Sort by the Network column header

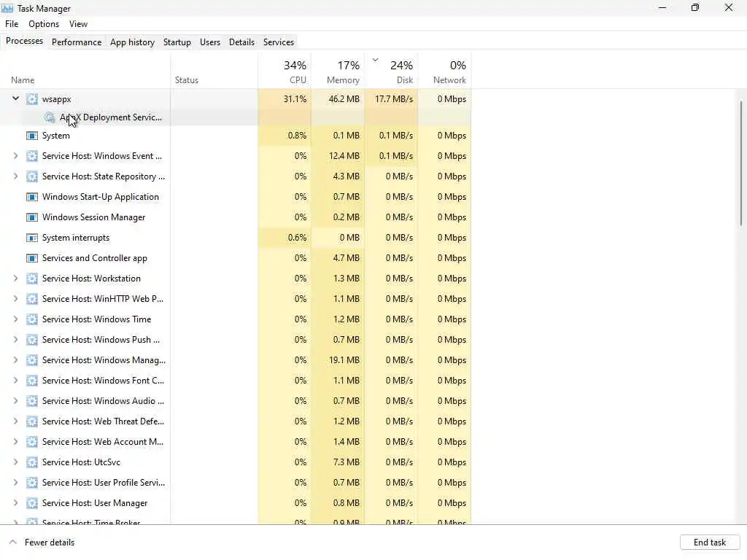445,71
